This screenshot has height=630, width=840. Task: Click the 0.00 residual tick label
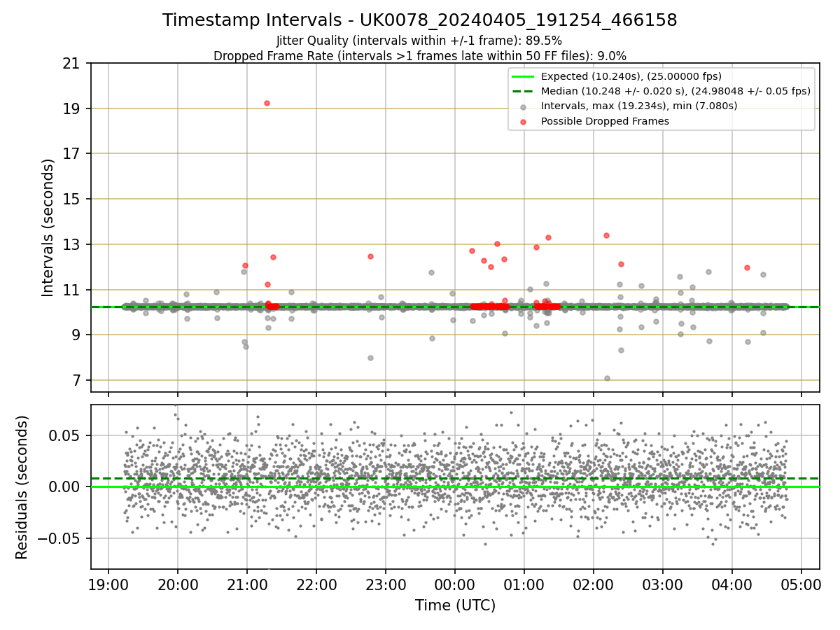click(64, 486)
